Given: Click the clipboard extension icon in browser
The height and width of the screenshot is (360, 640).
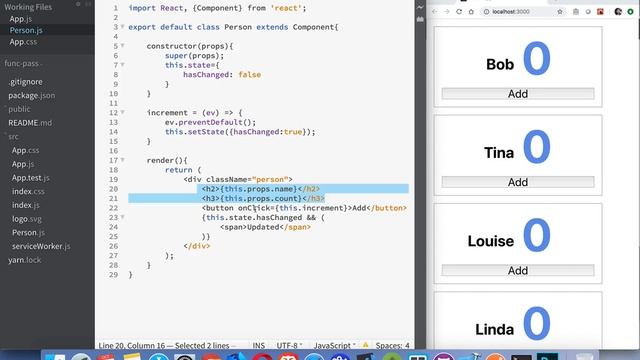Looking at the screenshot, I should [576, 12].
